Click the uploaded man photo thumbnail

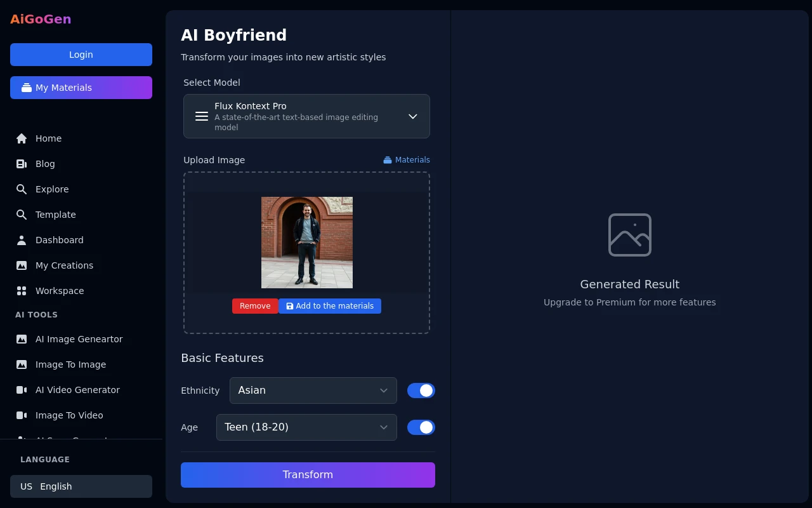[x=307, y=243]
